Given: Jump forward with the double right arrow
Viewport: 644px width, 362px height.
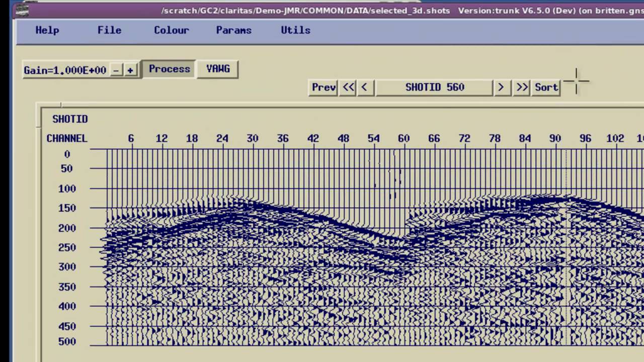Looking at the screenshot, I should tap(522, 87).
